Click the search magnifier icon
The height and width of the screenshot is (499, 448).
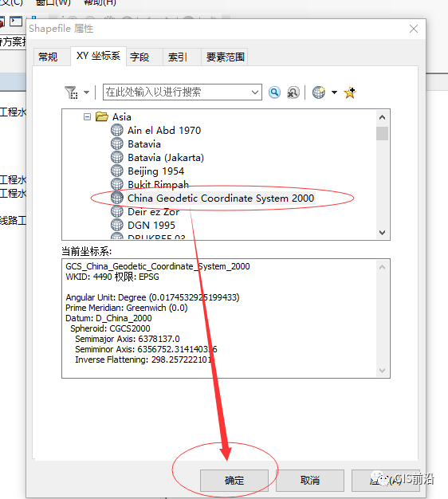tap(274, 92)
